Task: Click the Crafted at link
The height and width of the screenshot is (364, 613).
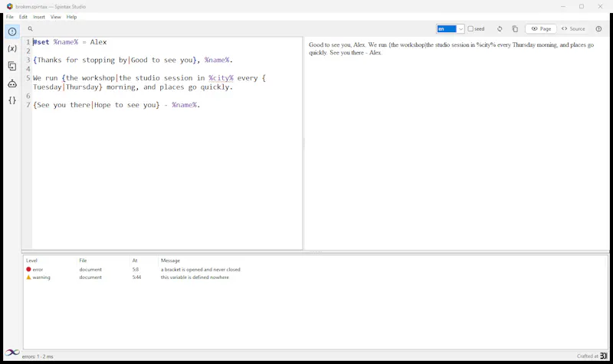Action: 592,356
